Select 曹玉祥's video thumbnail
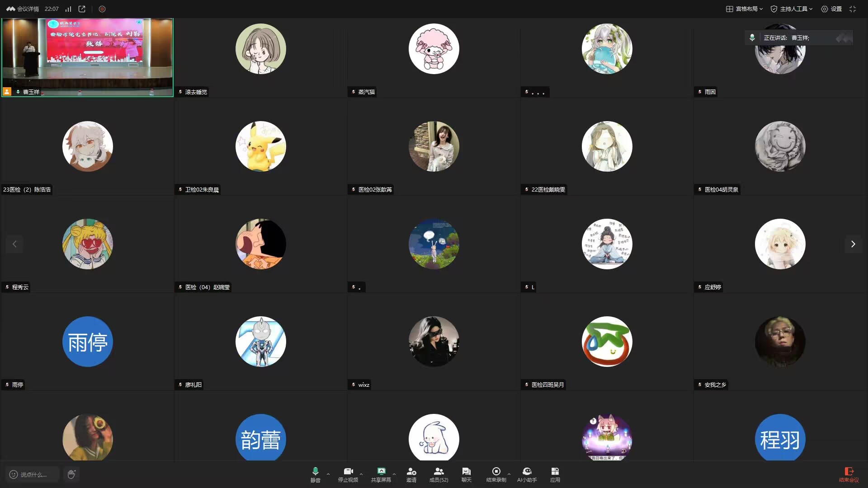 tap(87, 57)
